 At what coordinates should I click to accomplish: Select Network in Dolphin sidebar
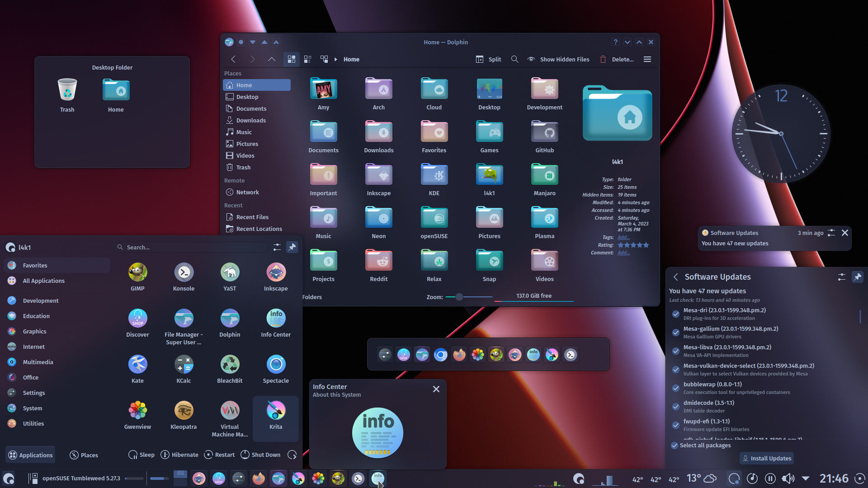tap(256, 192)
